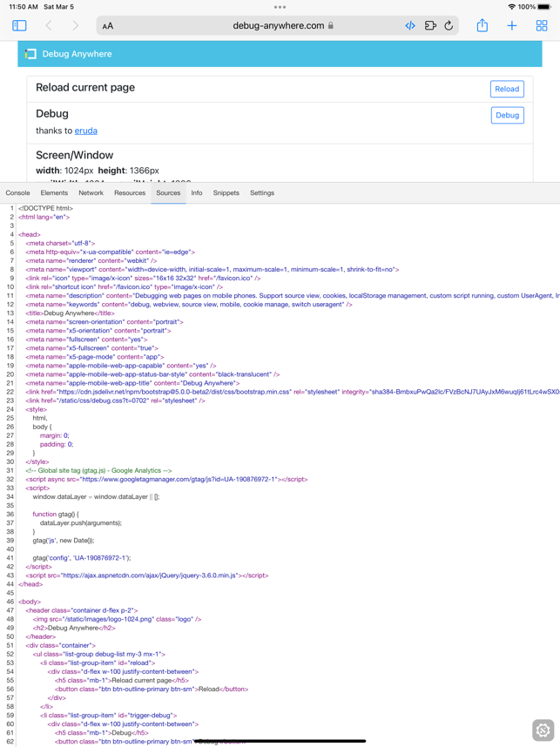Click the window.dataLayer source line
This screenshot has height=747, width=560.
tap(97, 497)
